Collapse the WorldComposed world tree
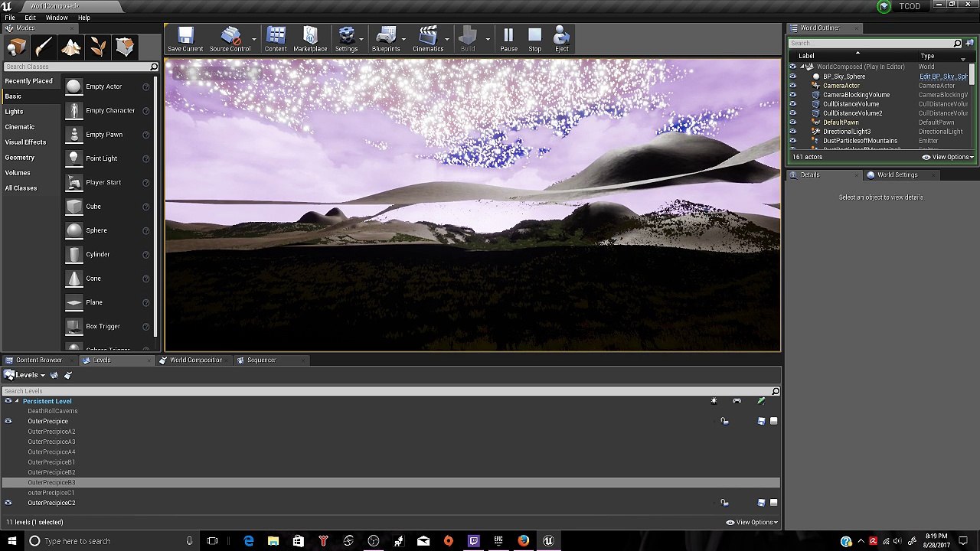This screenshot has height=551, width=980. (x=802, y=67)
